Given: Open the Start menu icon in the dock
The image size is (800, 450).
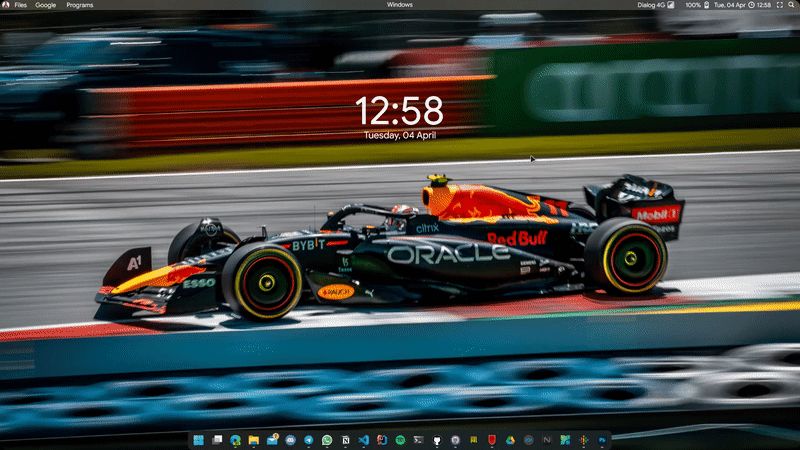Looking at the screenshot, I should [198, 440].
